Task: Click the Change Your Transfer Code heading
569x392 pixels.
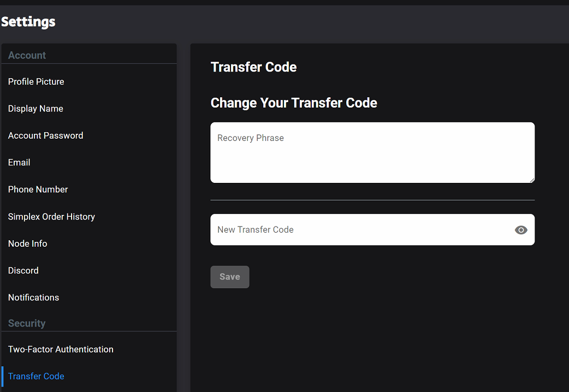Action: [294, 103]
